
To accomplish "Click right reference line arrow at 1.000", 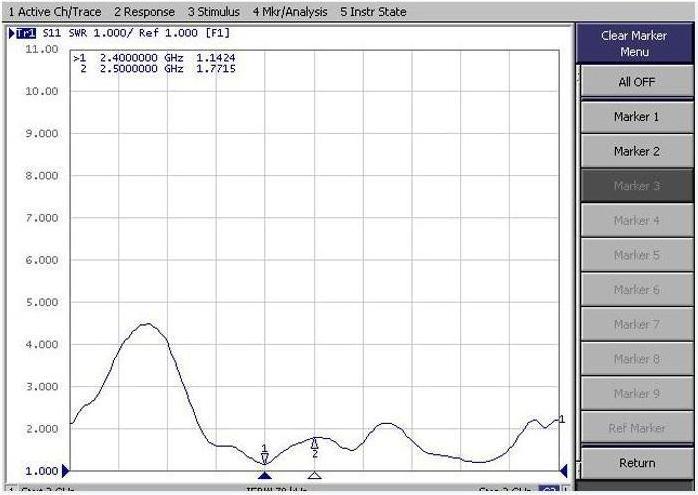I will 563,470.
